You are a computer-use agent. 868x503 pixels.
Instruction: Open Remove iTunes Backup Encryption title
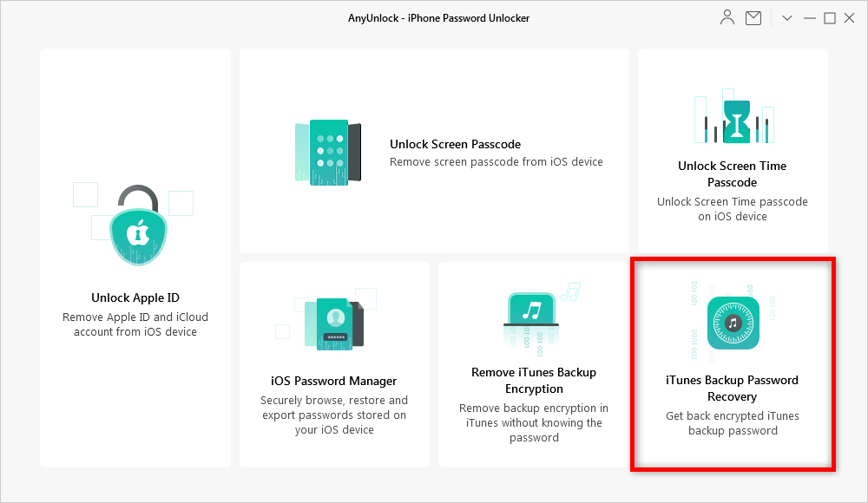click(x=534, y=381)
